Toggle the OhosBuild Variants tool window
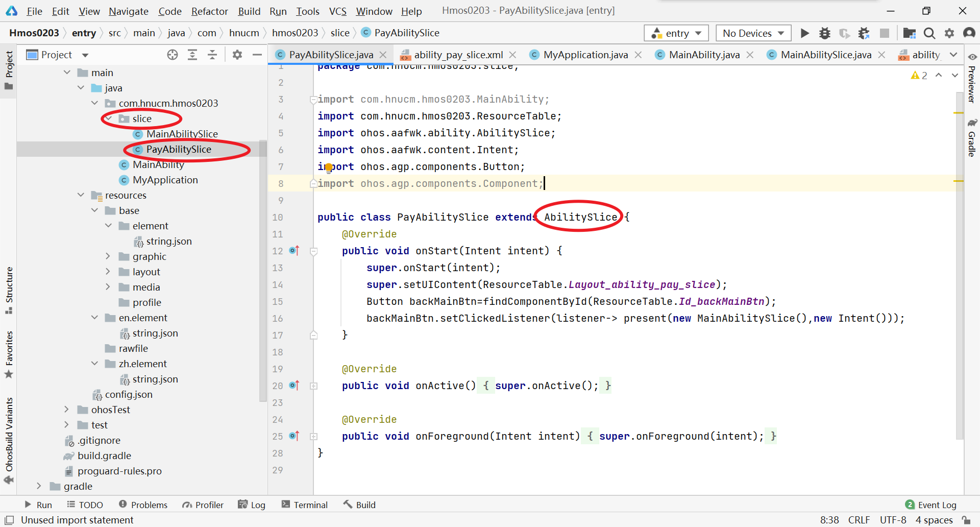This screenshot has height=527, width=980. (x=9, y=440)
